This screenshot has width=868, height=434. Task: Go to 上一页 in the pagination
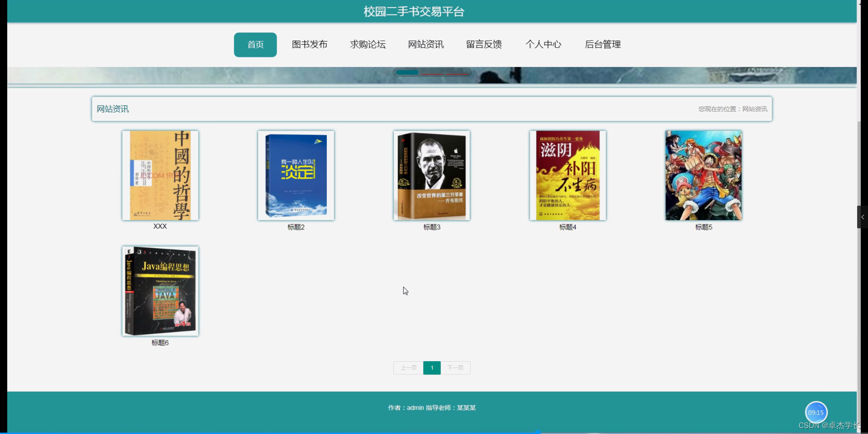pos(408,368)
